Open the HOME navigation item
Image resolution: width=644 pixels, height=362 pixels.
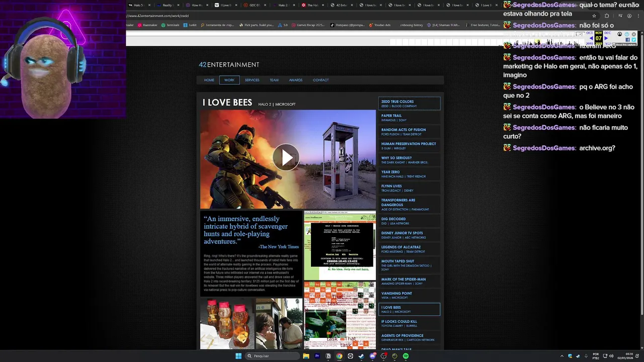[209, 80]
